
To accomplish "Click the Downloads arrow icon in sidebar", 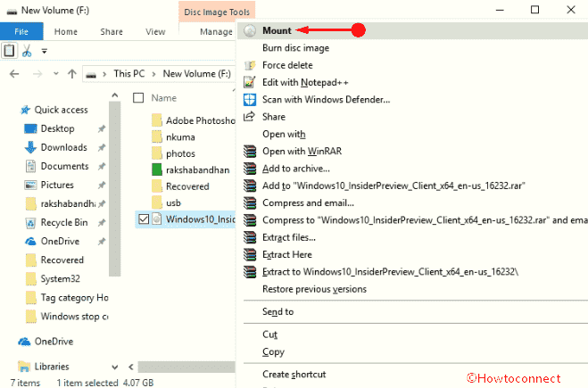I will click(x=30, y=147).
